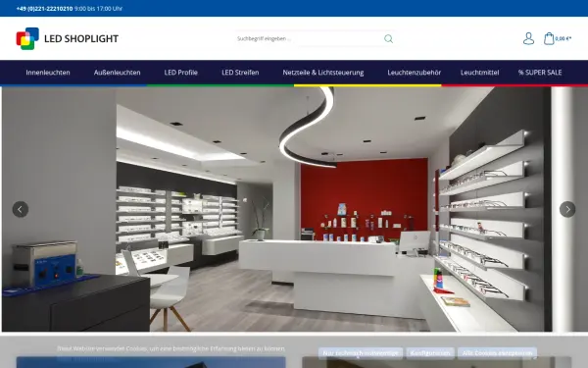Screen dimensions: 588x368
Task: Click Konfigurieren cookie button
Action: pyautogui.click(x=430, y=353)
